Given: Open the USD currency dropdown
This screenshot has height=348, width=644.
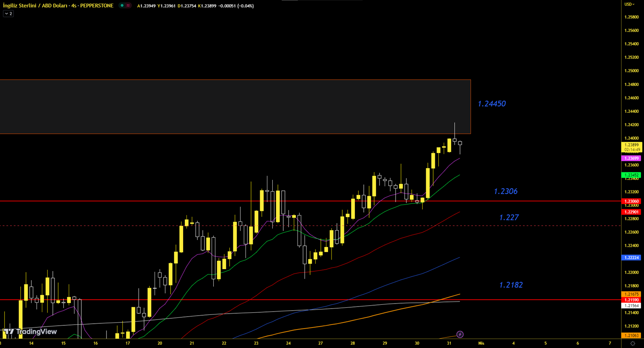Looking at the screenshot, I should click(x=629, y=4).
